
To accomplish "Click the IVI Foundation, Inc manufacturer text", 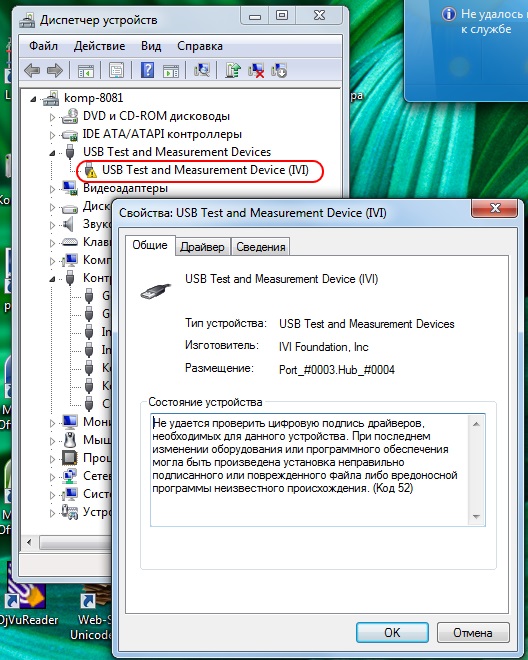I will (323, 347).
